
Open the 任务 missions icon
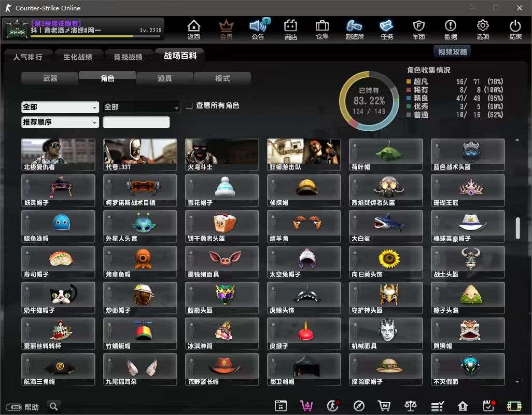387,30
